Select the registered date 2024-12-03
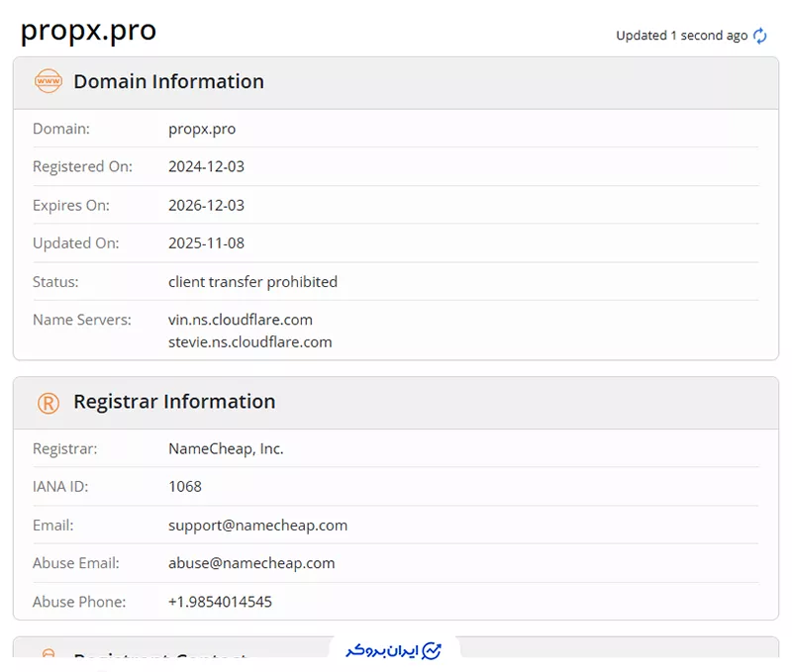This screenshot has height=672, width=792. pyautogui.click(x=206, y=166)
